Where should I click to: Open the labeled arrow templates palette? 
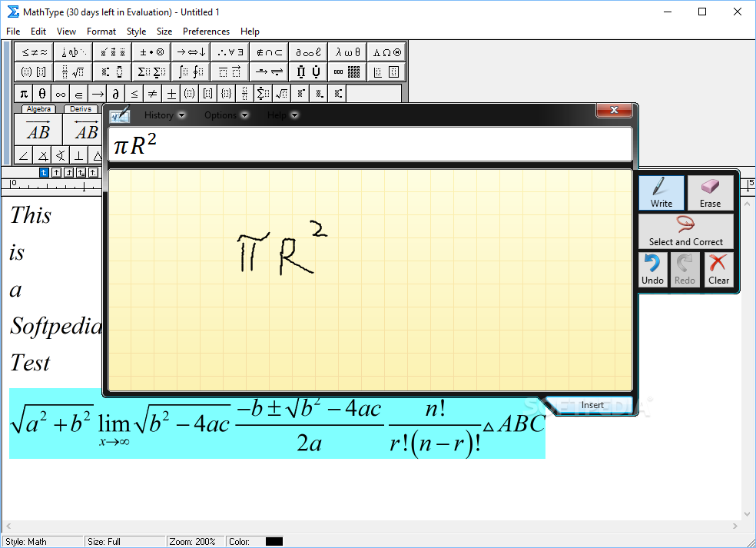click(269, 72)
